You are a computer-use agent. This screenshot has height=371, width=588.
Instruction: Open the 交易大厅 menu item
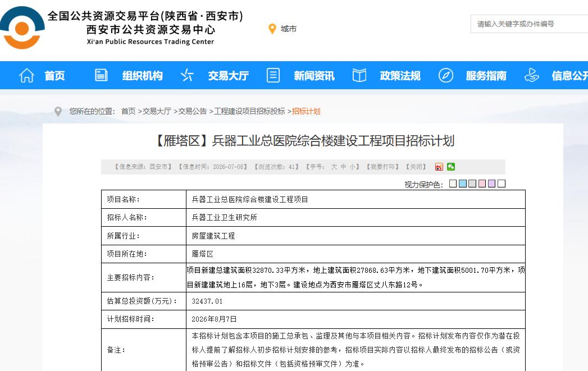click(x=229, y=76)
